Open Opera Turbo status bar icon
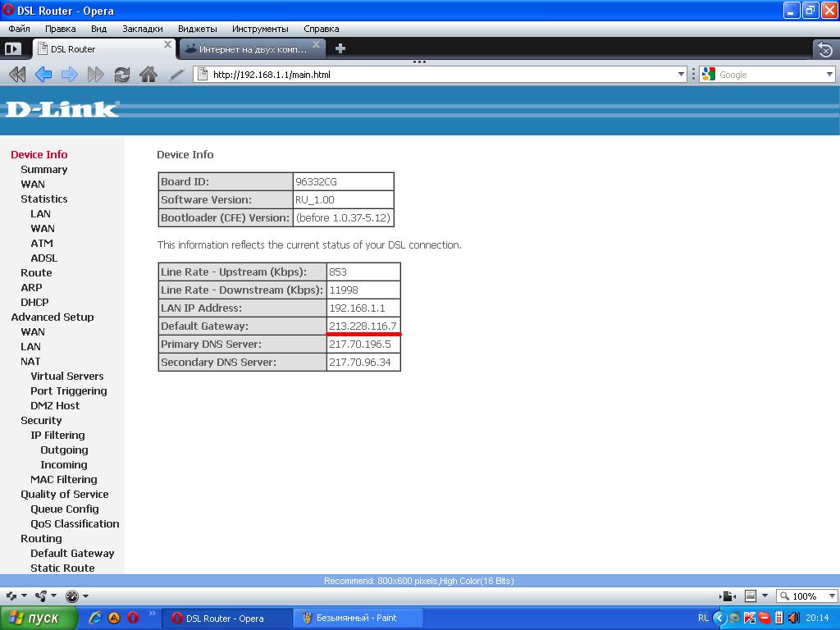This screenshot has width=840, height=630. (72, 596)
